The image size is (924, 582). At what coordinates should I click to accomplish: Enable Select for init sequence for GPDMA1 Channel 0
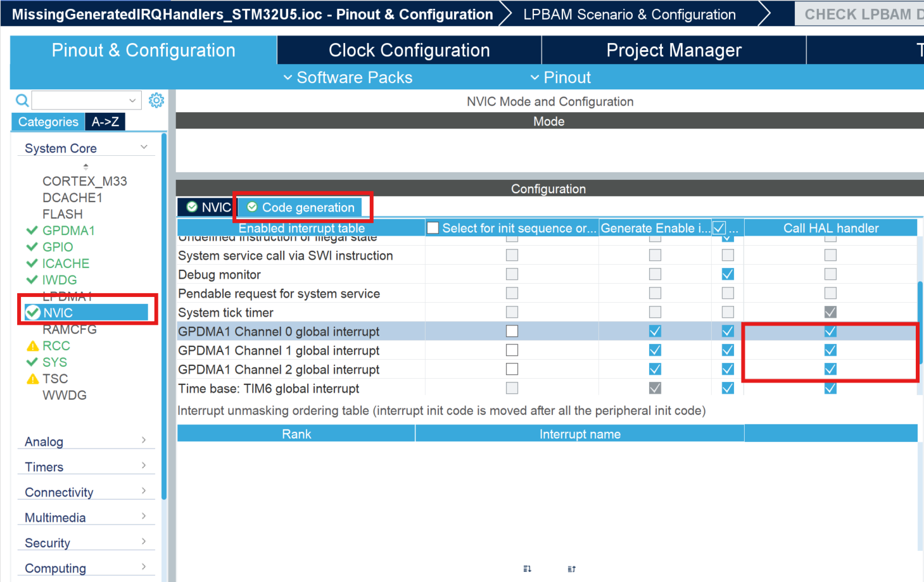(x=511, y=331)
